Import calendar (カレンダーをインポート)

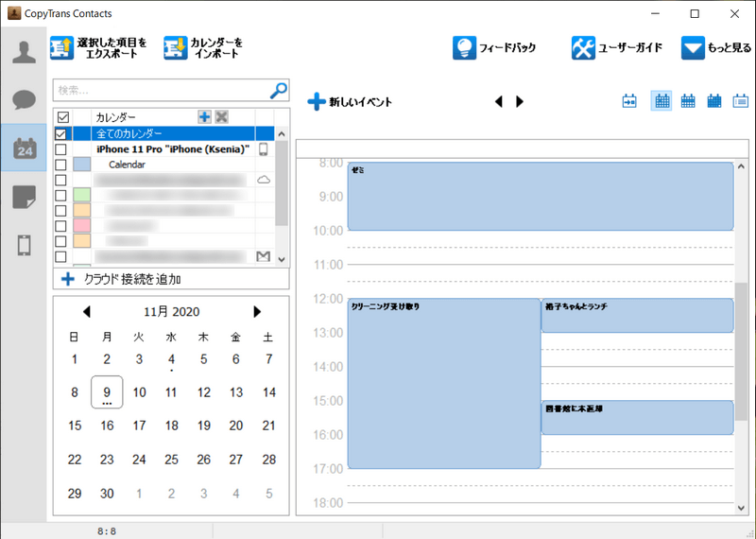tap(203, 48)
